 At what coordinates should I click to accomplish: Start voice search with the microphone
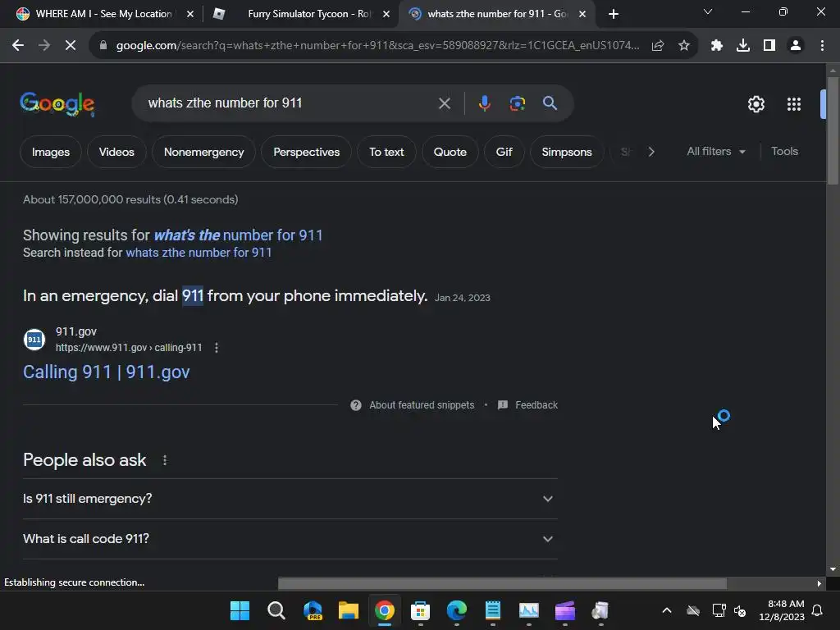click(x=484, y=103)
